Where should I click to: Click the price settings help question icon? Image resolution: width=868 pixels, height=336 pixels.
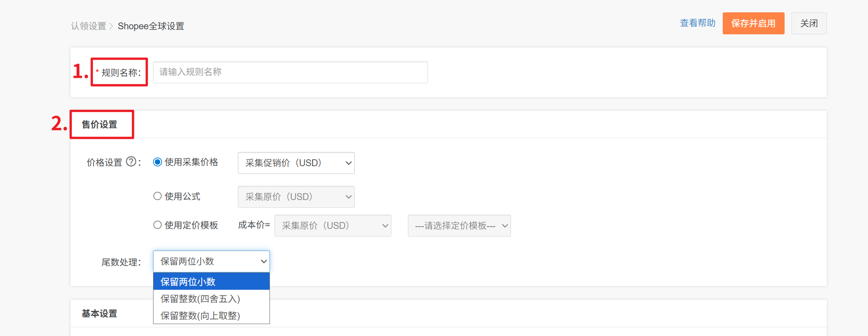131,162
